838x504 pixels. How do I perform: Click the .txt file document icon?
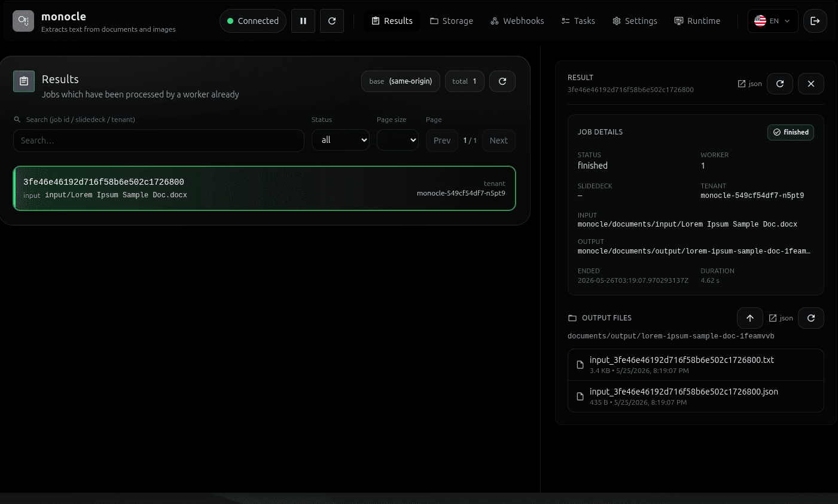click(x=580, y=365)
